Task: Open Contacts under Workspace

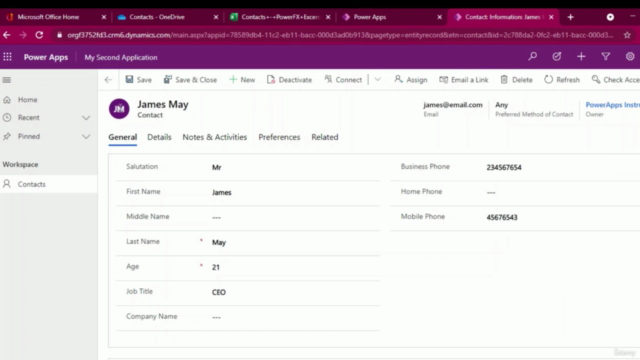Action: [49, 184]
